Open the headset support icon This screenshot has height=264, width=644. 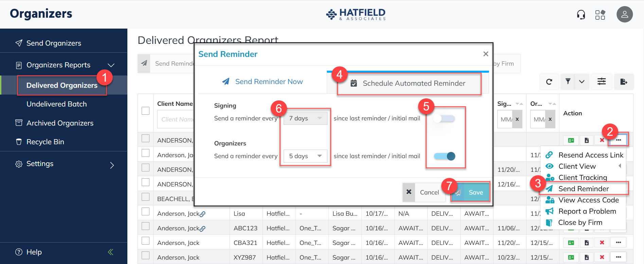581,15
